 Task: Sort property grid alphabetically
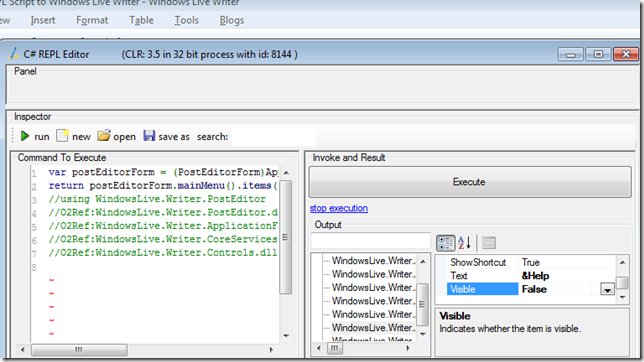(x=465, y=243)
